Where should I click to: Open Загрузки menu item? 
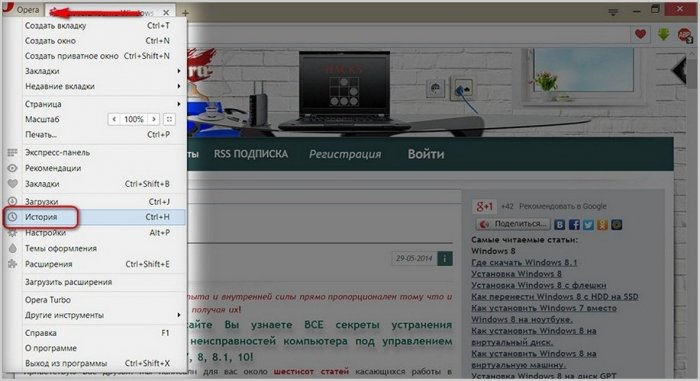pyautogui.click(x=97, y=201)
